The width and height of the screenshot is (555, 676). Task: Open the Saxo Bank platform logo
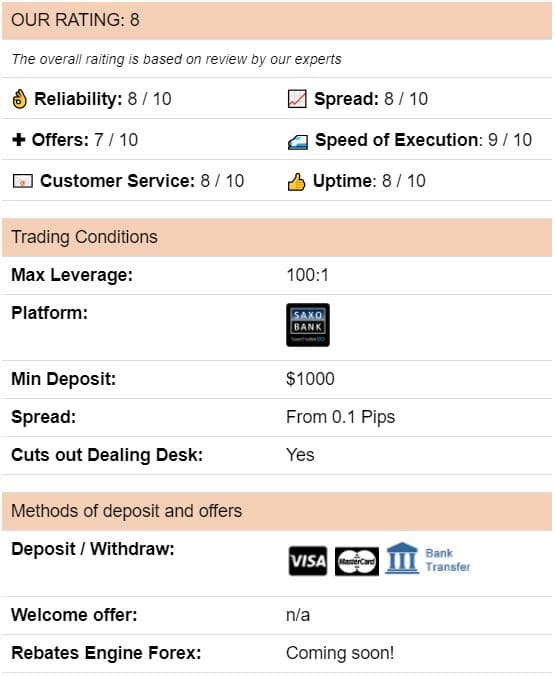(308, 325)
